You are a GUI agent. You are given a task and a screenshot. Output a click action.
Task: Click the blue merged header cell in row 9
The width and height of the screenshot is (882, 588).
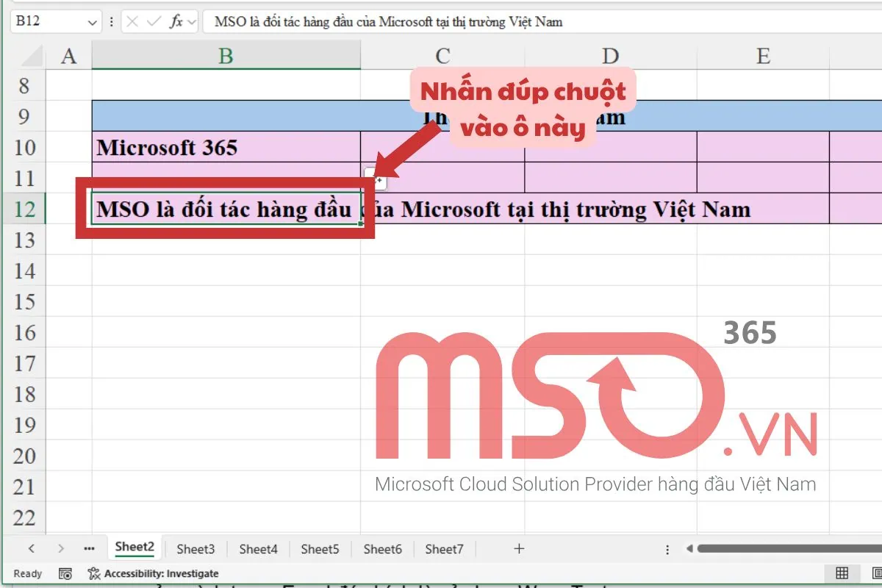487,116
